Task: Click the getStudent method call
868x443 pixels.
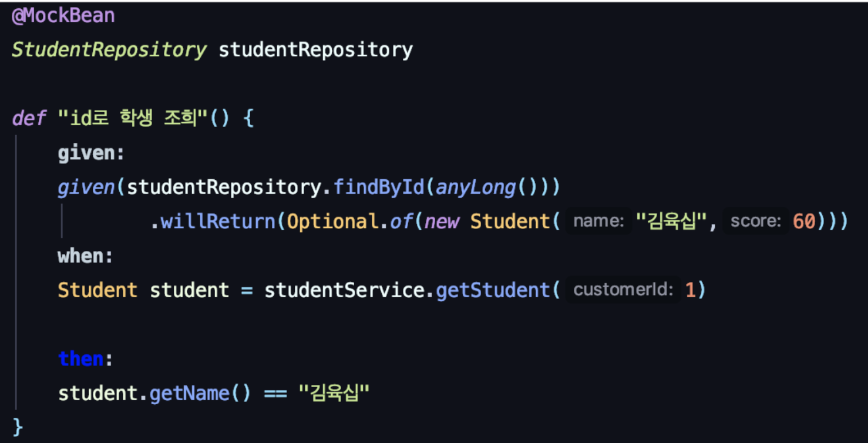Action: point(492,290)
